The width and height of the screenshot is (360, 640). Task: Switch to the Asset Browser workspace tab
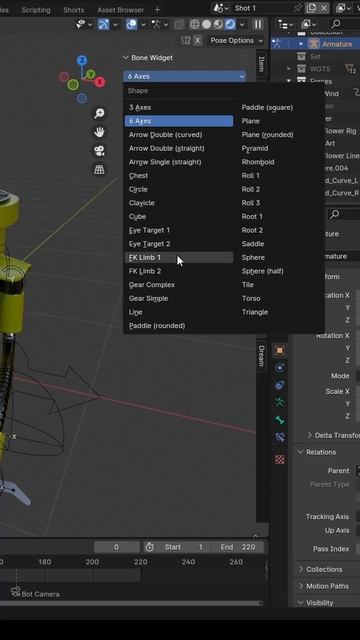120,10
